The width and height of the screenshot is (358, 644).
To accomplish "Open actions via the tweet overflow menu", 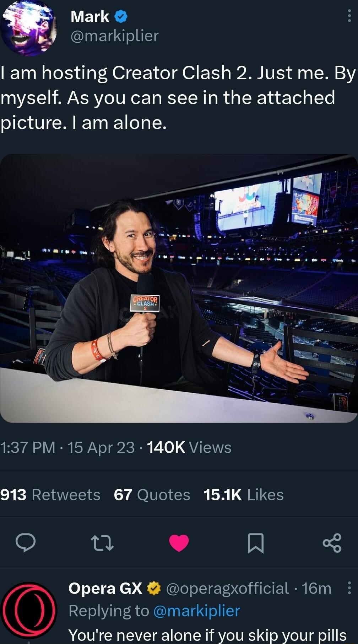I will (349, 16).
